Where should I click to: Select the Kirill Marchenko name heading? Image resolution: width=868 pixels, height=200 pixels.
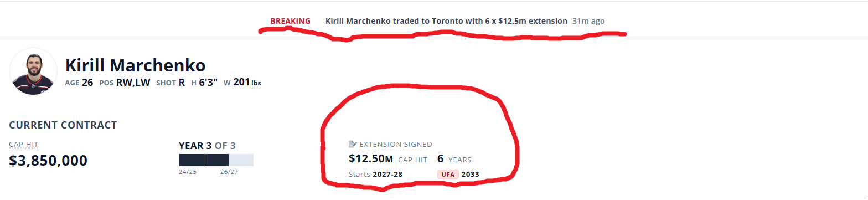pos(136,65)
